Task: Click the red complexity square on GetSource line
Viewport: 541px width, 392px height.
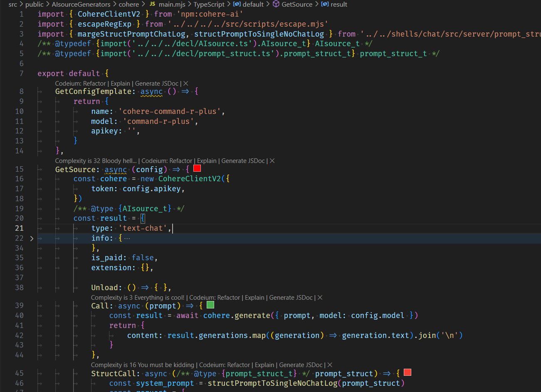Action: pos(197,168)
